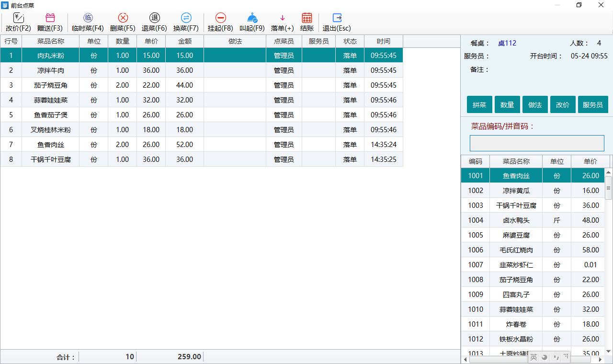Delete dish using 删菜(F5) icon
Viewport: 613px width, 364px height.
click(123, 18)
